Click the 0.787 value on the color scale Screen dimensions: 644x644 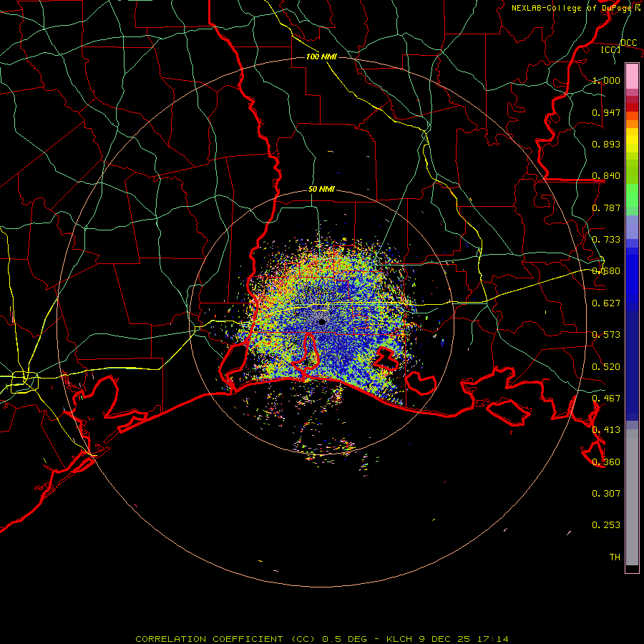606,208
